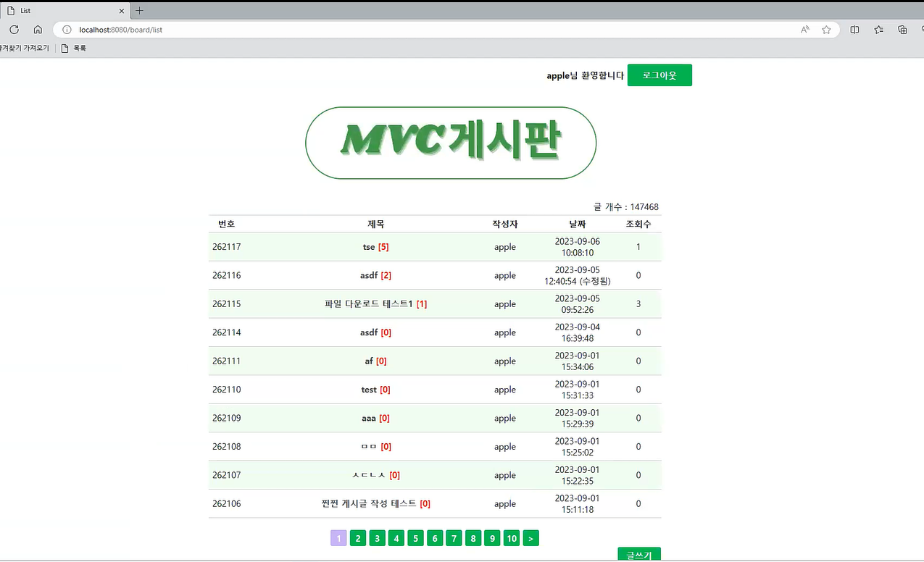Open the 찐찐 게시글 작성 테스트 post
The height and width of the screenshot is (562, 924).
375,503
